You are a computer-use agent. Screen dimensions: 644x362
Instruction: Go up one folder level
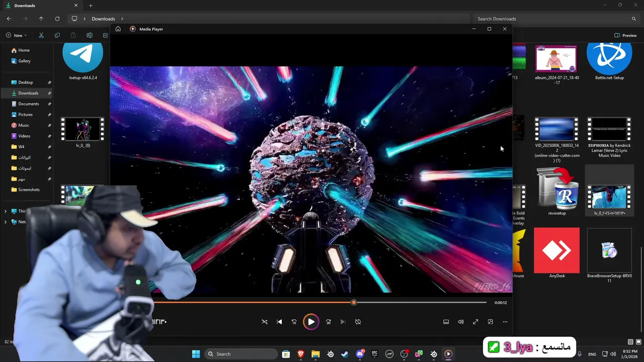41,19
